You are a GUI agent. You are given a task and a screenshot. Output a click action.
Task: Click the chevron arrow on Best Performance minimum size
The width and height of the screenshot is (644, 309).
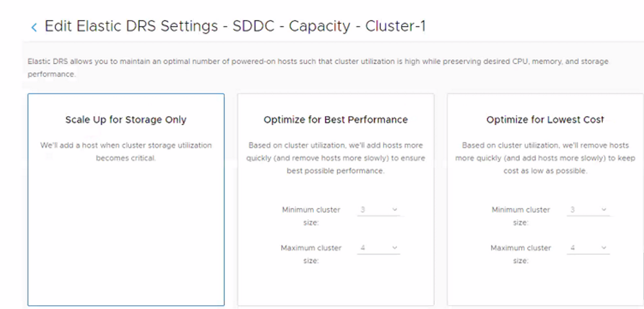(x=395, y=210)
